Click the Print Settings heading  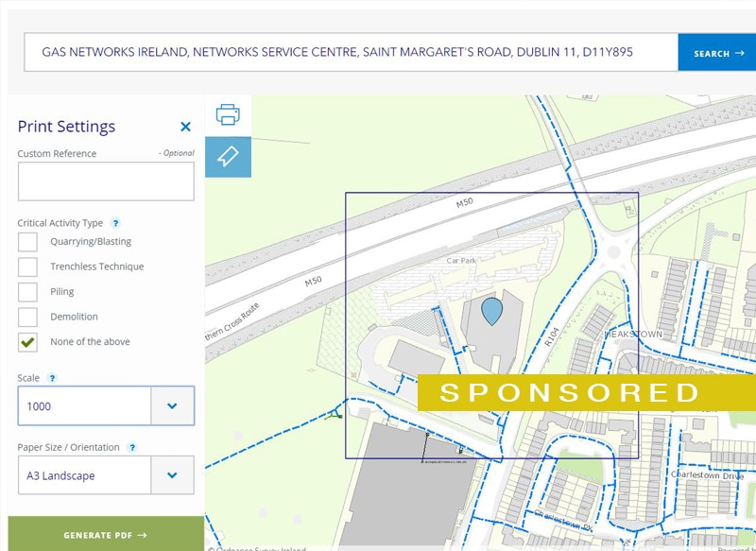point(66,127)
